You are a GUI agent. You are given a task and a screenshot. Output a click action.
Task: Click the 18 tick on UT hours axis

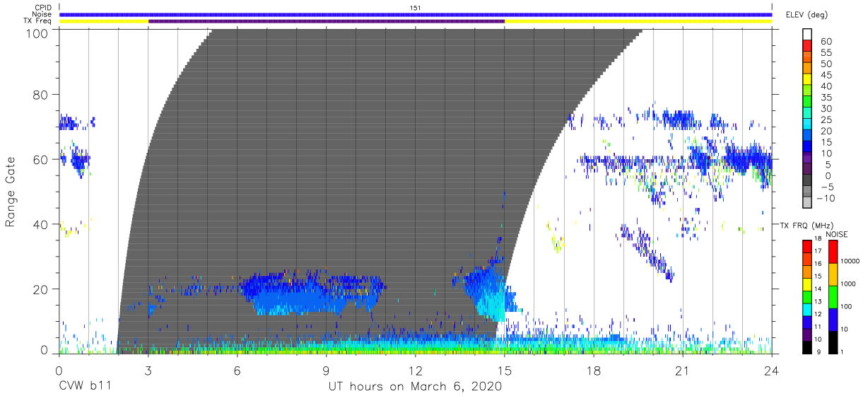click(594, 370)
